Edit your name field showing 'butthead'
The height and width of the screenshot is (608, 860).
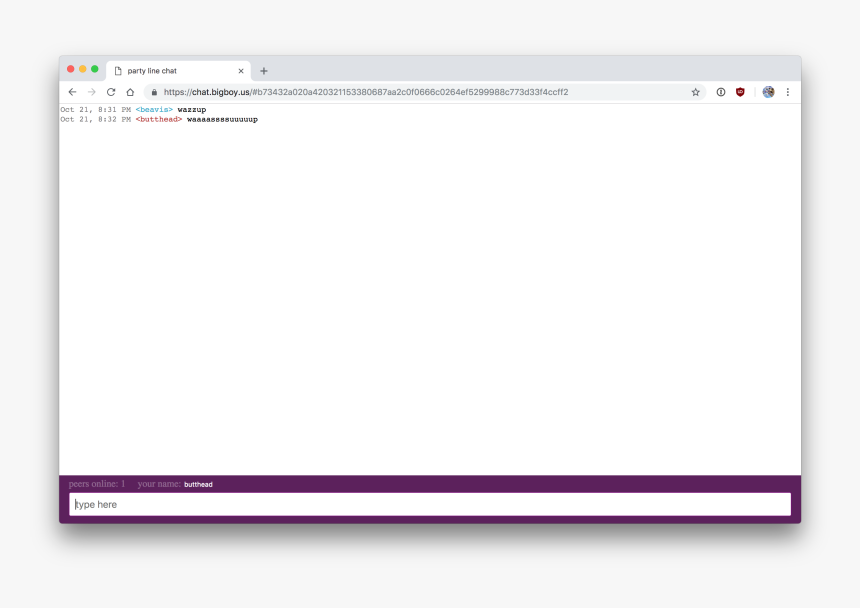click(x=198, y=485)
